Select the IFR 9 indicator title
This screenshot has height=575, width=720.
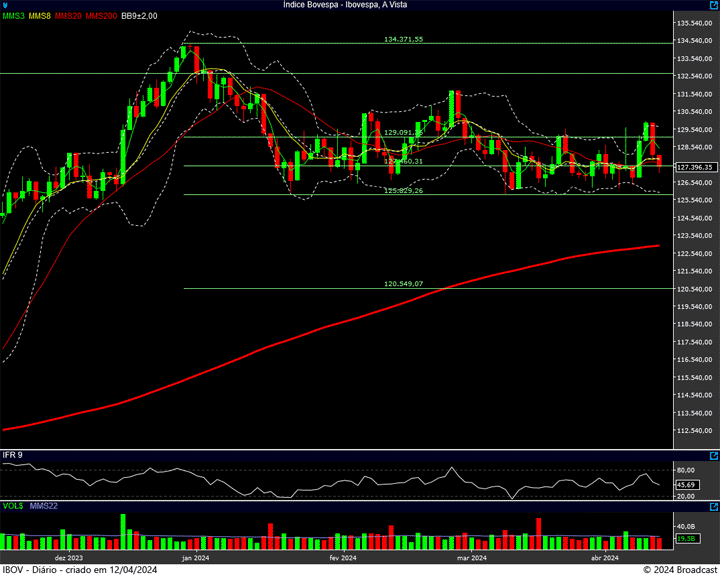tap(13, 456)
